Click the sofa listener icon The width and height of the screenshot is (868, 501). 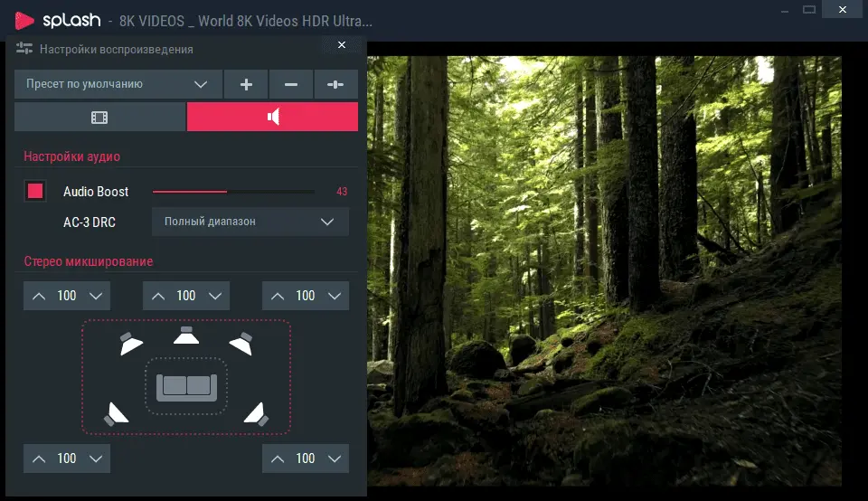(x=186, y=386)
